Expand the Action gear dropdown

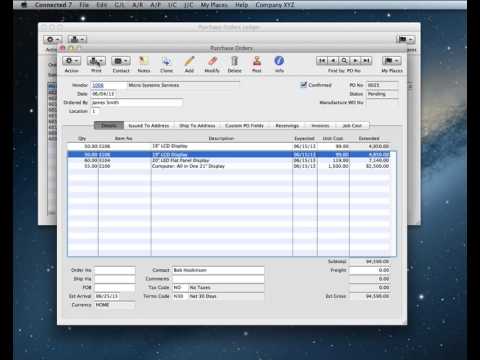pyautogui.click(x=71, y=61)
